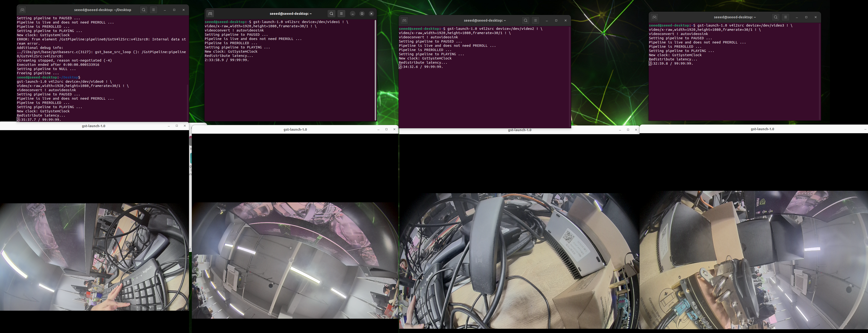The height and width of the screenshot is (333, 868).
Task: Maximize the /dev/video3 terminal window
Action: pos(806,17)
